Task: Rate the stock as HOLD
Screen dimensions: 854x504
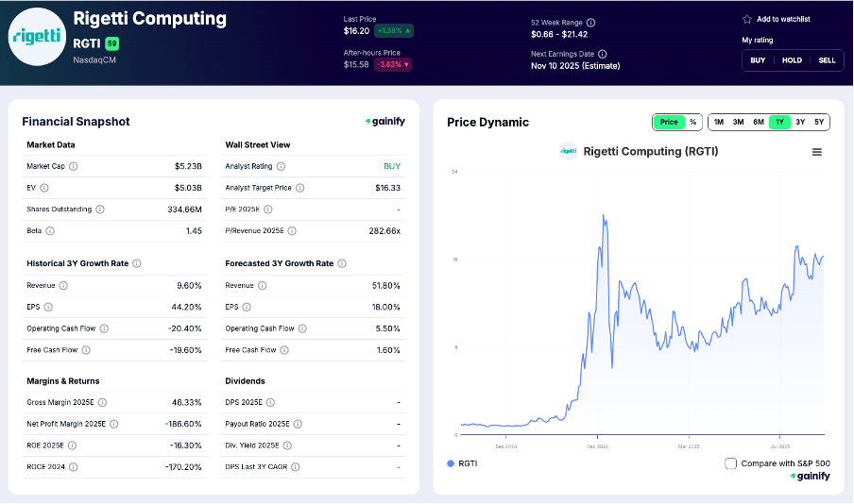Action: pyautogui.click(x=792, y=60)
